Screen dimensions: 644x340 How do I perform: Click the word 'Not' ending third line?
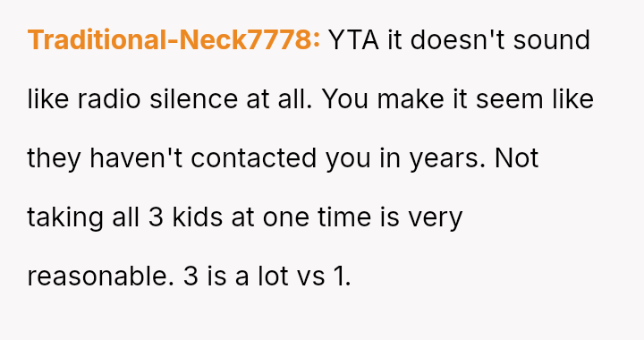tap(517, 158)
